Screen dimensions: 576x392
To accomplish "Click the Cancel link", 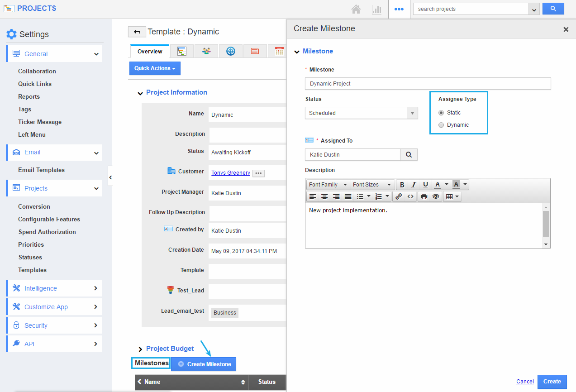I will tap(525, 382).
